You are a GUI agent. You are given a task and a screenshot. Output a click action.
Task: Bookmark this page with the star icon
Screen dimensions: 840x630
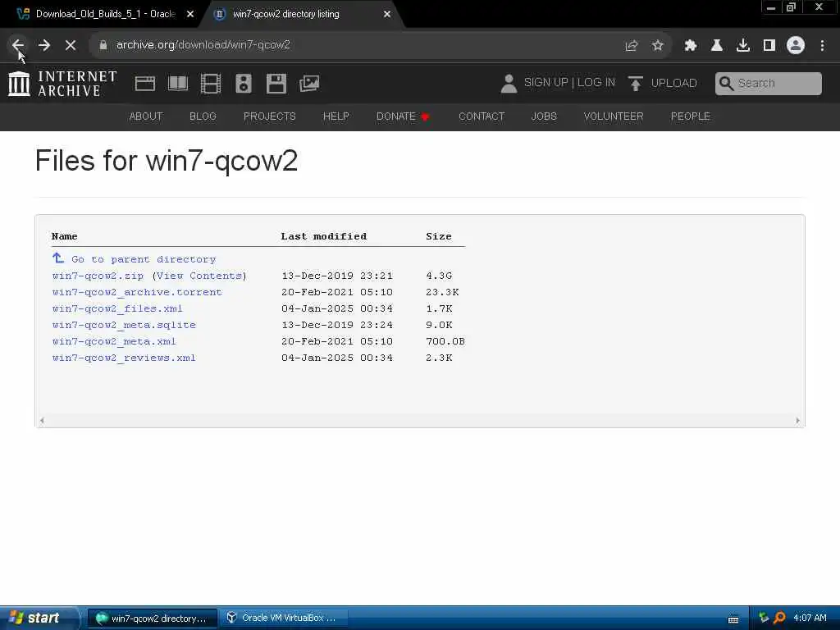click(658, 46)
